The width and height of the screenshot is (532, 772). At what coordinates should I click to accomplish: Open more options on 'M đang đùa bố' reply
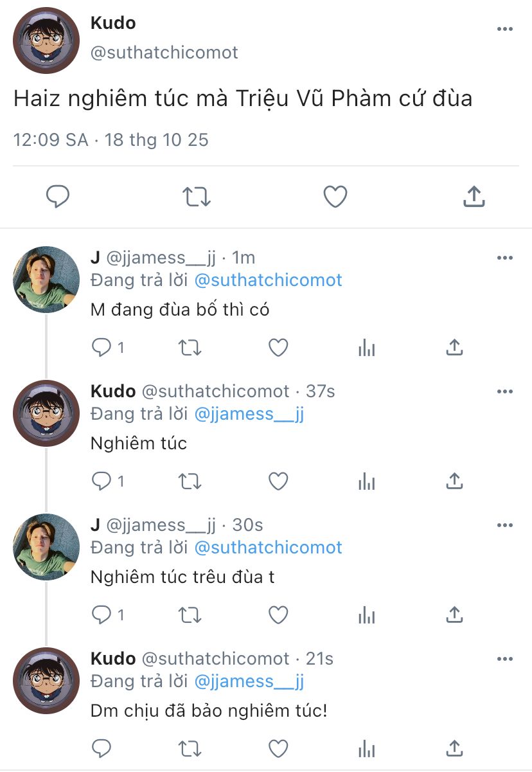[505, 258]
